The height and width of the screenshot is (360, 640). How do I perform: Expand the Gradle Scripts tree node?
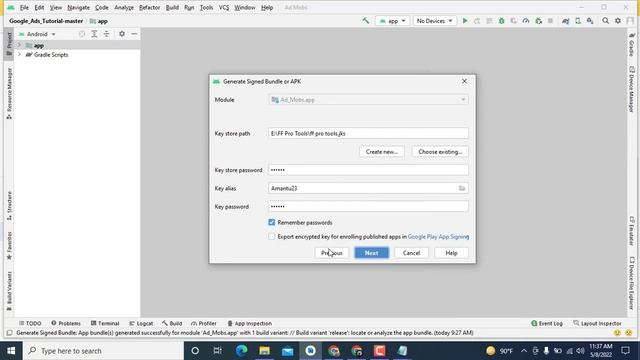19,54
